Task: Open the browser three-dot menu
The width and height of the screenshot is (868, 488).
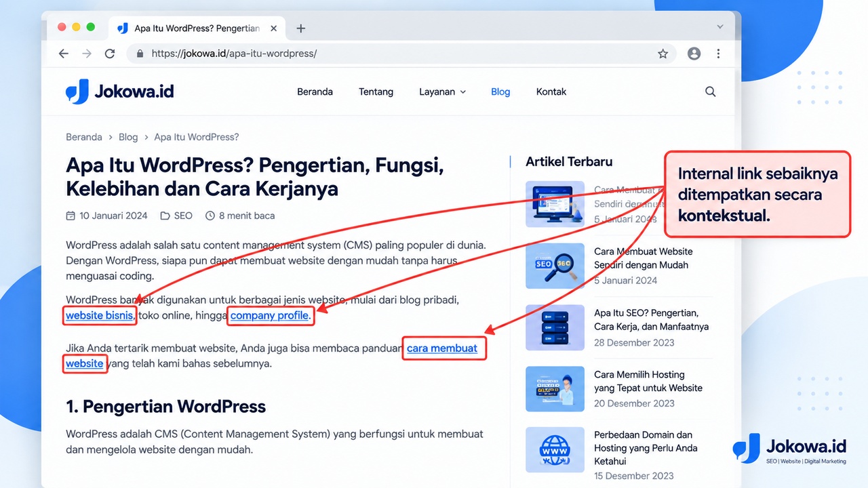Action: pos(718,54)
